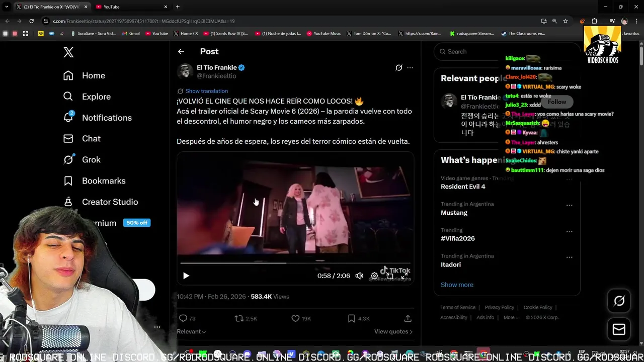644x362 pixels.
Task: Click the 50% off Premium badge
Action: click(137, 223)
